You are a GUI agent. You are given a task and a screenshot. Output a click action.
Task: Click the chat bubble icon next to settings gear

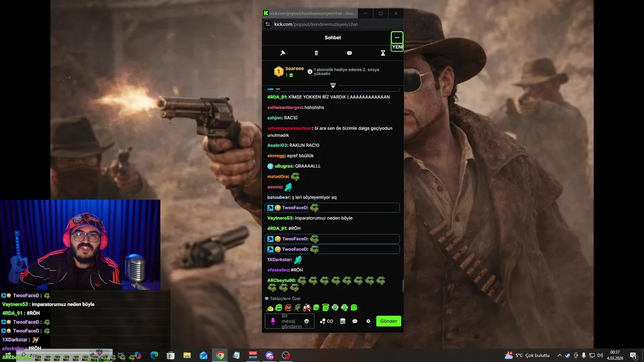355,321
